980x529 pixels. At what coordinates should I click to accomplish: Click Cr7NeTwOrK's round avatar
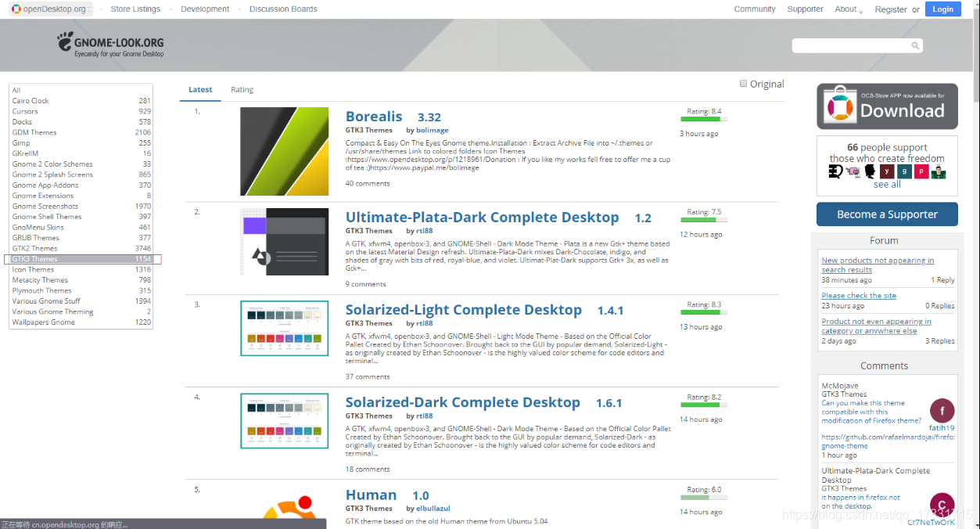coord(942,505)
